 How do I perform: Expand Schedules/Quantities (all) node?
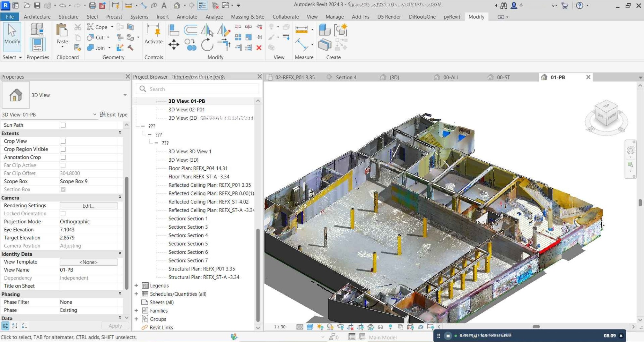pyautogui.click(x=136, y=294)
